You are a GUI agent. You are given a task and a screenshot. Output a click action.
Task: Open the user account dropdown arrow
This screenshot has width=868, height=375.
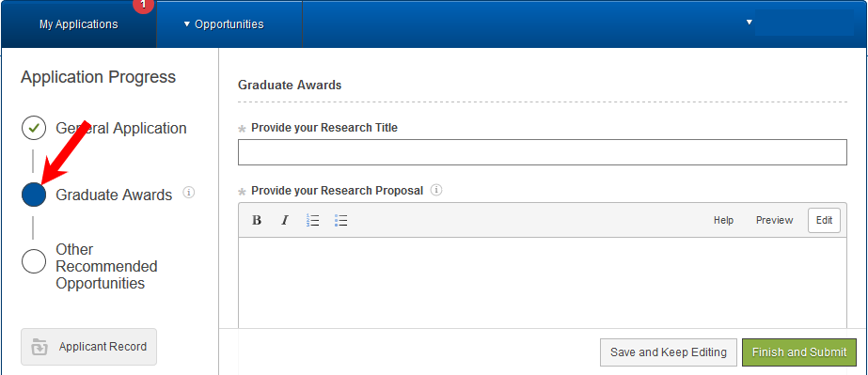click(749, 23)
